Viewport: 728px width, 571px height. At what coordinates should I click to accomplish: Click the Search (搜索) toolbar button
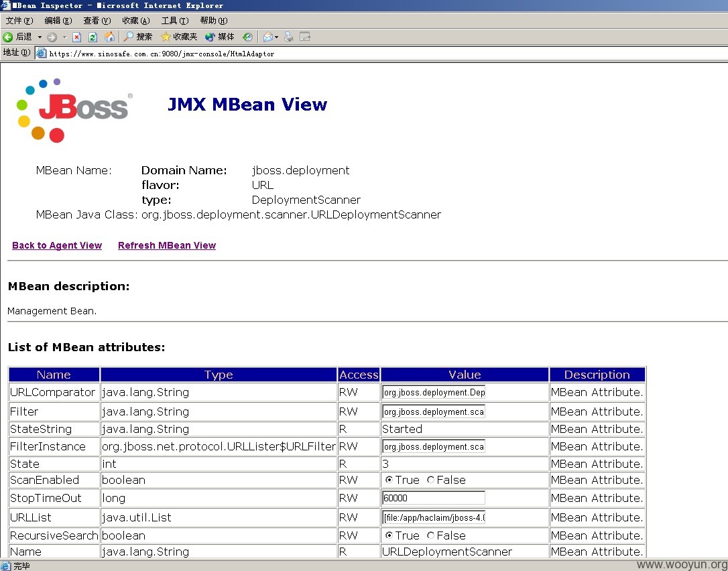pyautogui.click(x=138, y=37)
